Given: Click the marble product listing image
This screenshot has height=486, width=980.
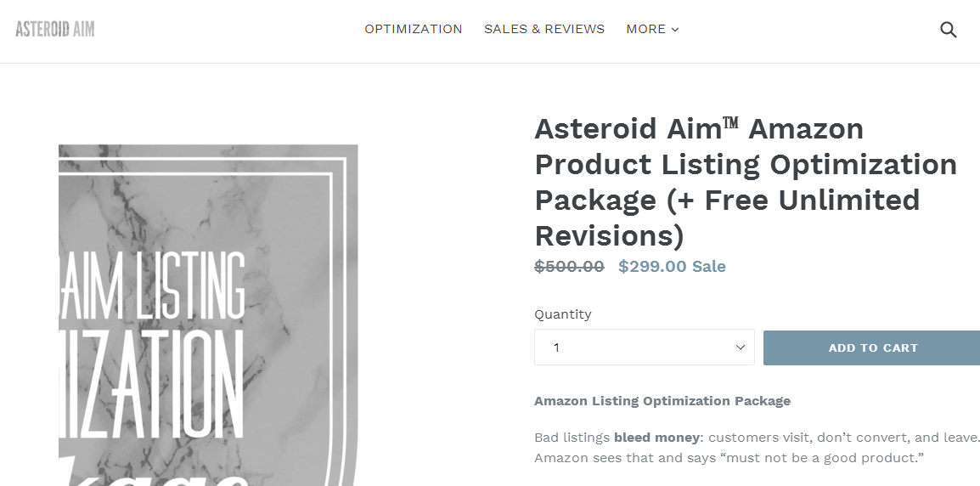Looking at the screenshot, I should click(x=208, y=314).
